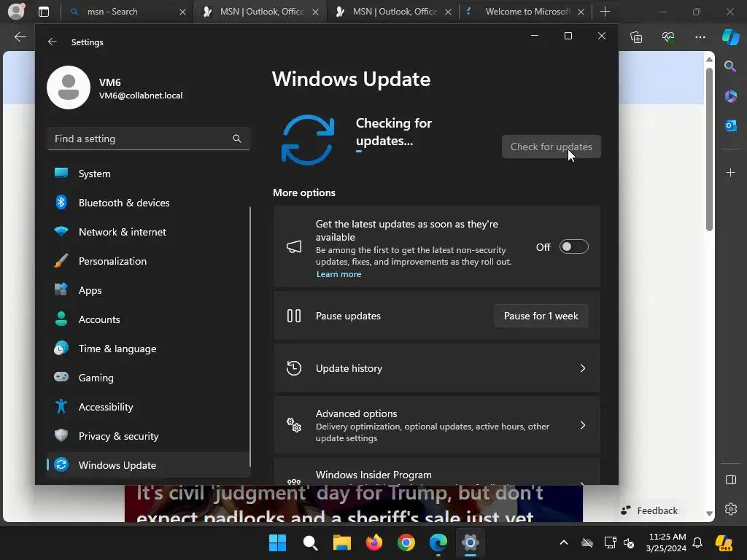The width and height of the screenshot is (747, 560).
Task: Click the plus icon in Edge sidebar
Action: click(730, 172)
